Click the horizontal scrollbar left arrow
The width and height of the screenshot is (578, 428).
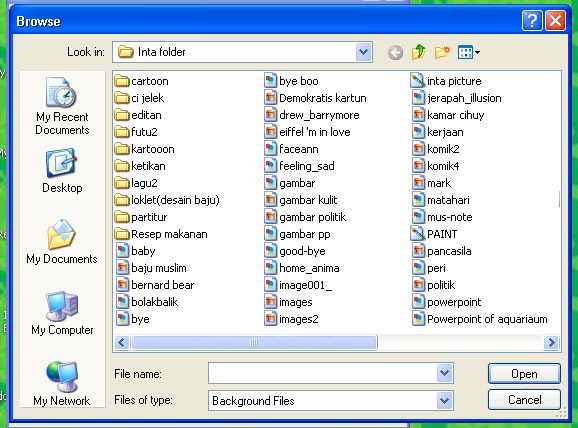122,343
